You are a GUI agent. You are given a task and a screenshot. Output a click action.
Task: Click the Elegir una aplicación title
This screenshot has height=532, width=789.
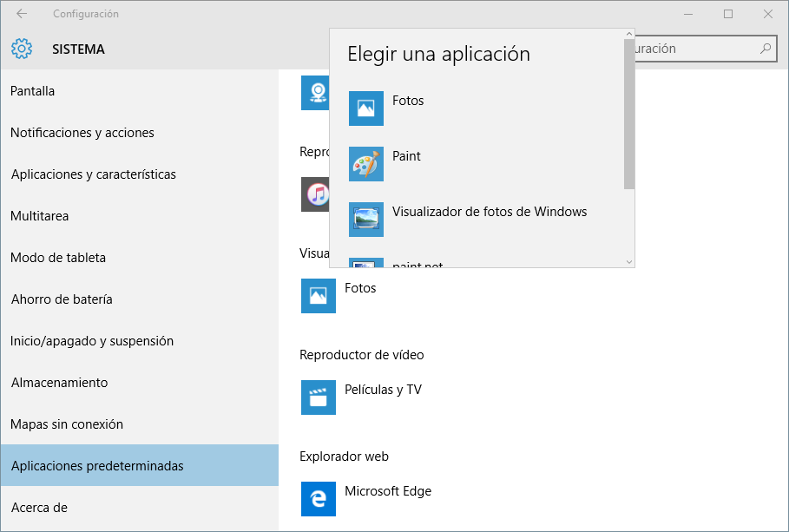(x=439, y=55)
